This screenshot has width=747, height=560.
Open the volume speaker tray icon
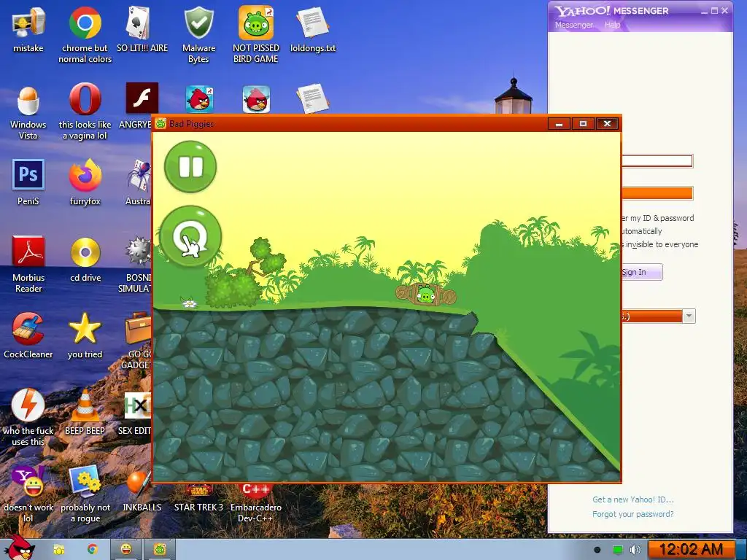click(x=635, y=550)
